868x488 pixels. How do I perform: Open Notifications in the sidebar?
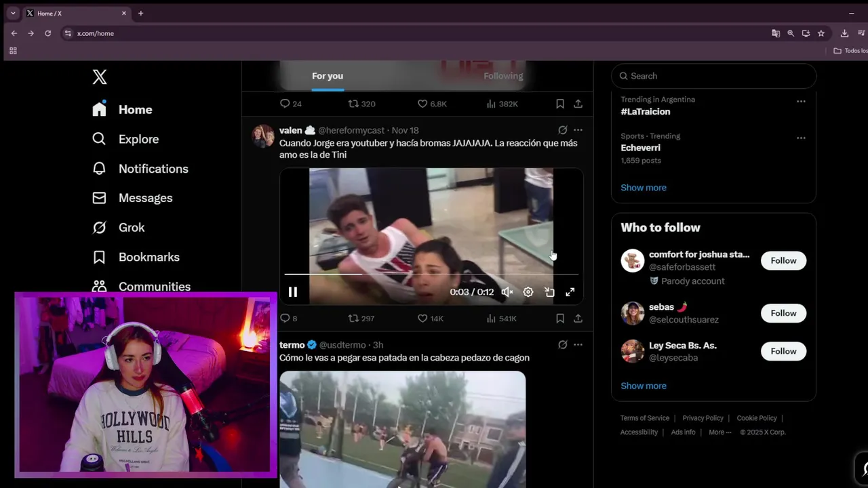(140, 169)
